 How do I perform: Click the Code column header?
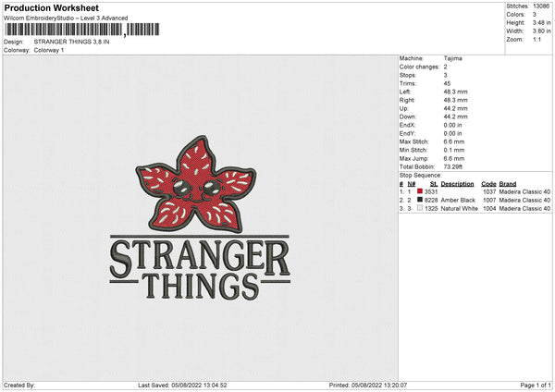click(x=488, y=184)
